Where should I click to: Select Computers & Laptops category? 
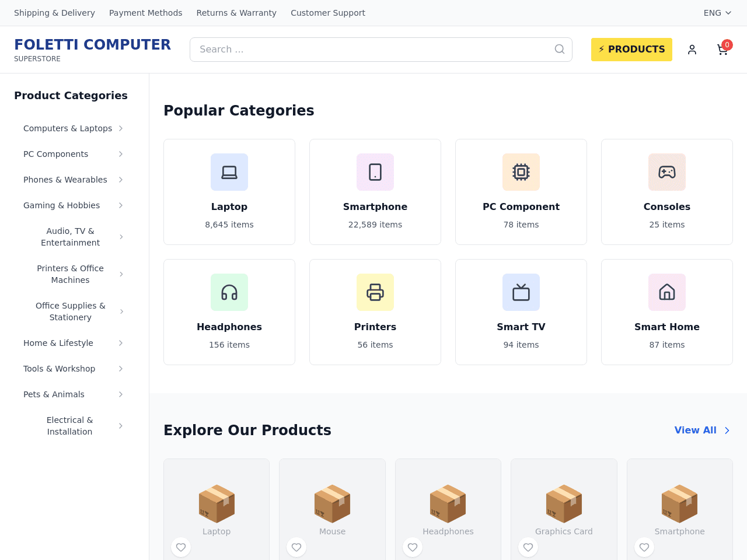pyautogui.click(x=68, y=128)
